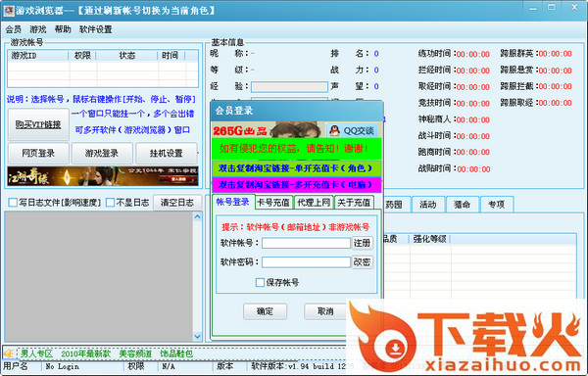This screenshot has width=588, height=376.
Task: Click the QQ交谈 penguin button
Action: 352,130
